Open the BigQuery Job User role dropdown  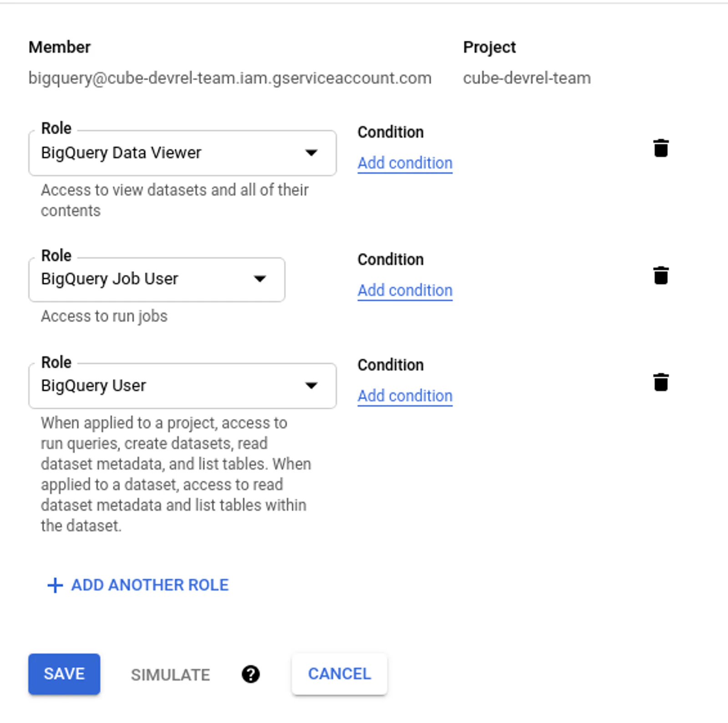click(157, 279)
